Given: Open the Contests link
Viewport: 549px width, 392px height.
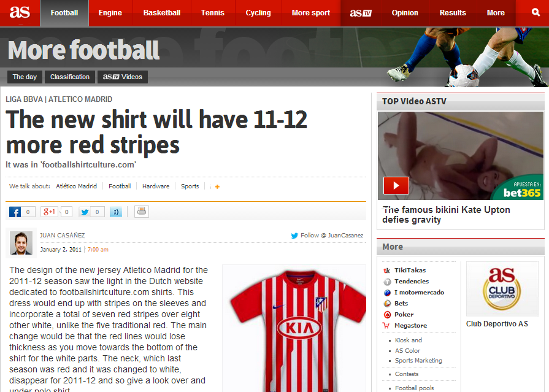Looking at the screenshot, I should point(407,374).
